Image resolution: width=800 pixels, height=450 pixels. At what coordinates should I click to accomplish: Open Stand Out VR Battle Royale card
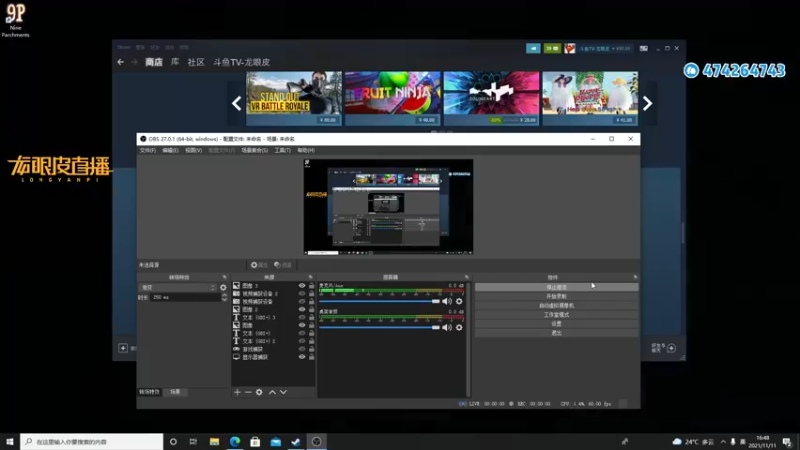(294, 98)
